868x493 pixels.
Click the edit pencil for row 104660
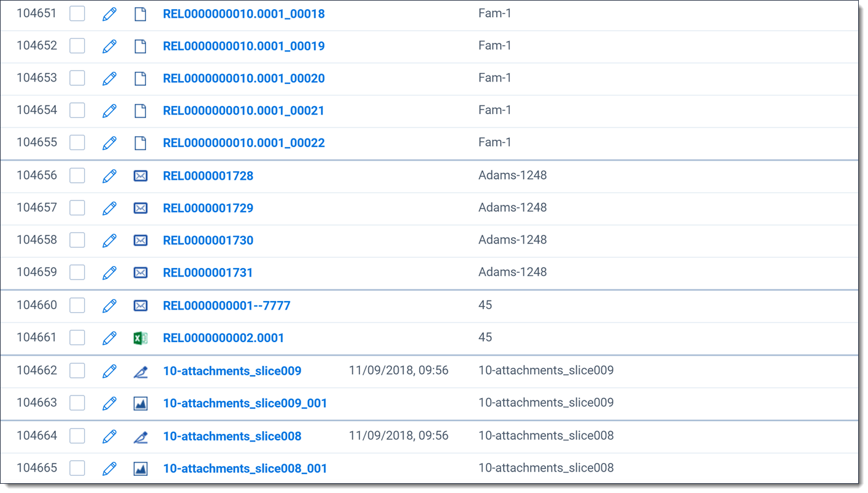(109, 305)
